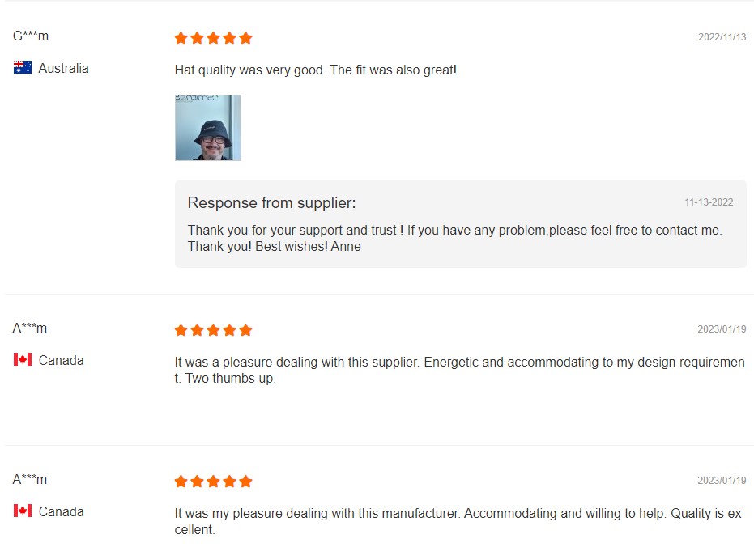Click the star rating above the "Two thumbs up" review

coord(213,330)
